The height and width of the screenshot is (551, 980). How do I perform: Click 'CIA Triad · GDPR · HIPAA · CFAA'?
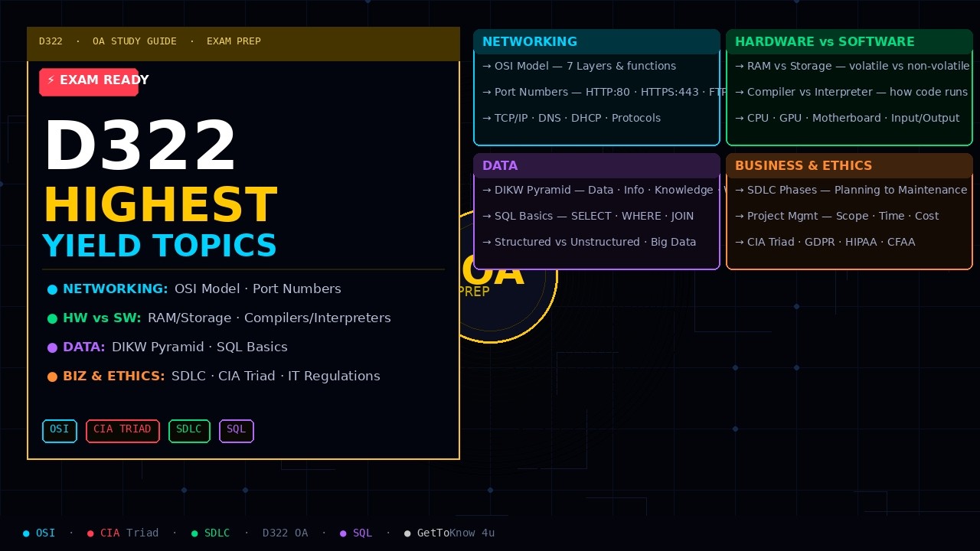pos(825,242)
